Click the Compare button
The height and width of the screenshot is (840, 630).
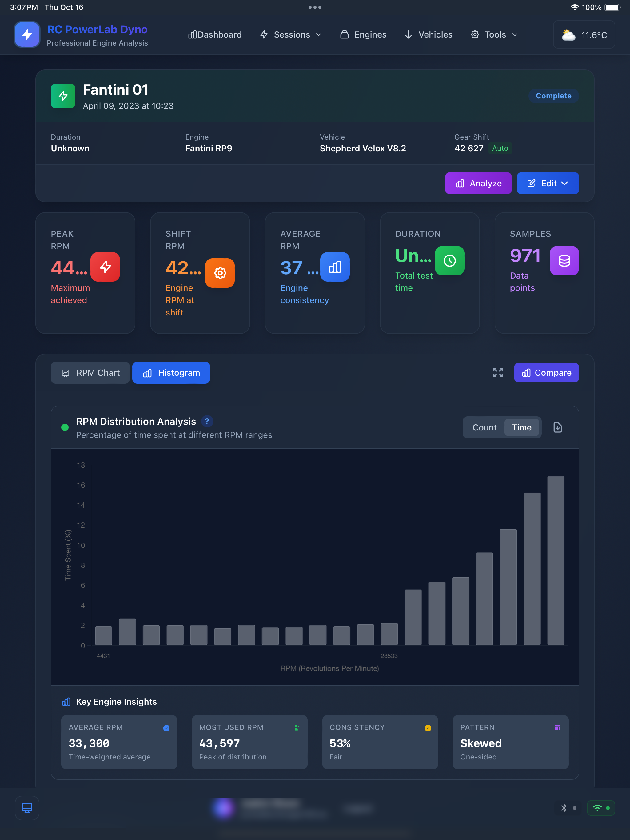[546, 373]
